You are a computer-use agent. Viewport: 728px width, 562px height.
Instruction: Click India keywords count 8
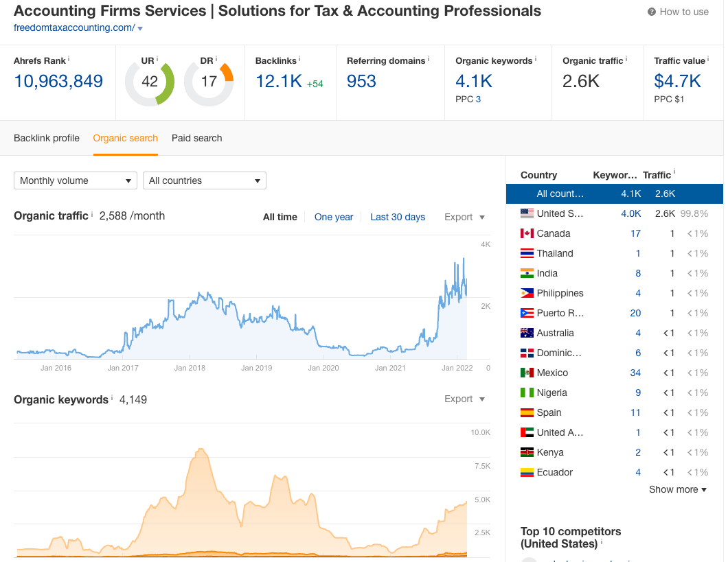(x=638, y=274)
